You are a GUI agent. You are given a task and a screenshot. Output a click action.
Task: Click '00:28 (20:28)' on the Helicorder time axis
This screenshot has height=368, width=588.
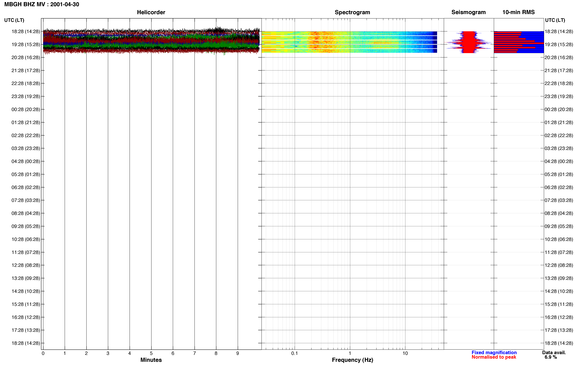click(26, 109)
